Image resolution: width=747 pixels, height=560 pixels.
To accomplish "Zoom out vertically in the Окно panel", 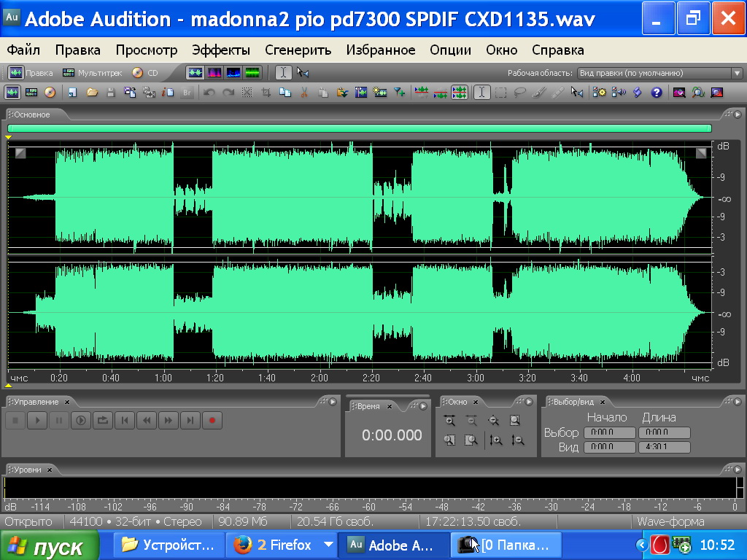I will pos(518,440).
